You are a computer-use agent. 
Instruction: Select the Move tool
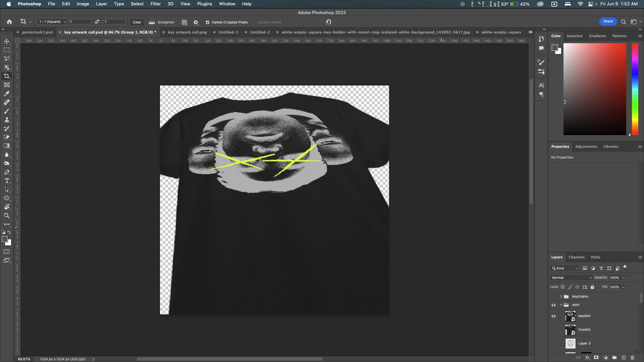[7, 41]
